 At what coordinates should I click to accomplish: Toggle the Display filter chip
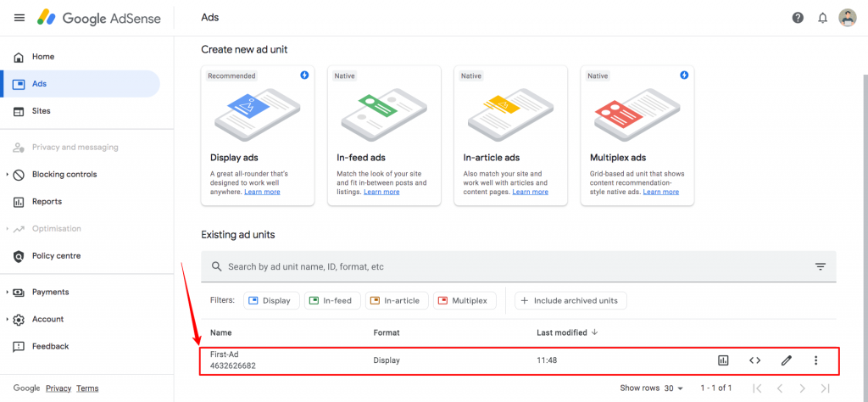[271, 301]
